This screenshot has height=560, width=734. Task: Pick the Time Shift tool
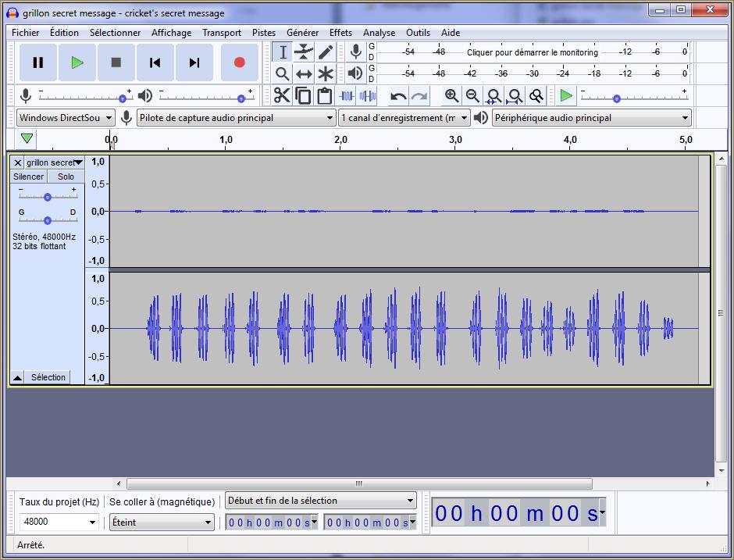pyautogui.click(x=304, y=74)
